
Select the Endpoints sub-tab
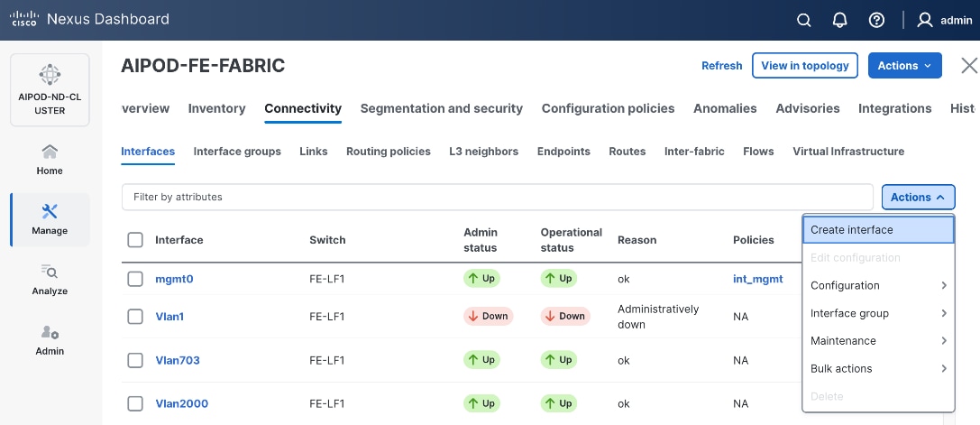563,152
